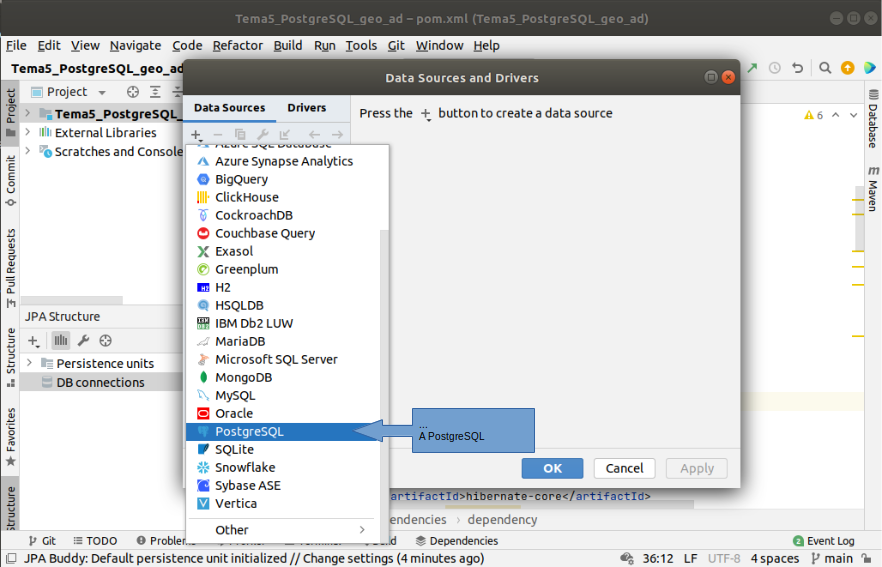Expand the Tema5_PostgreSQL project tree node
Screen dimensions: 882x567
(x=28, y=114)
